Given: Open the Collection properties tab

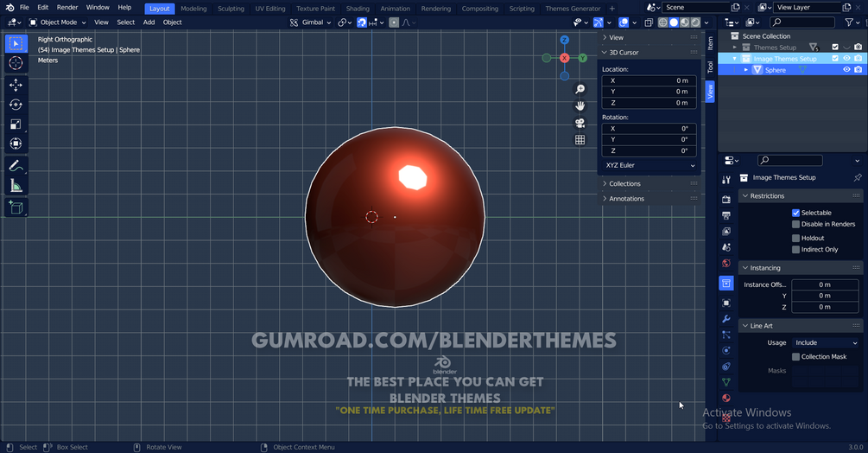Looking at the screenshot, I should coord(726,283).
